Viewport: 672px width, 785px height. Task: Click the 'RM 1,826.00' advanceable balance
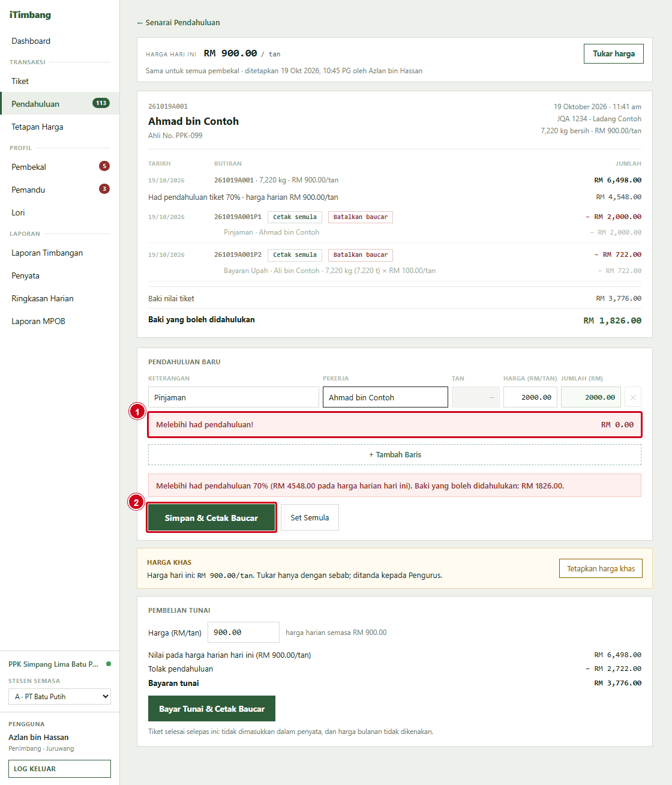(x=612, y=320)
